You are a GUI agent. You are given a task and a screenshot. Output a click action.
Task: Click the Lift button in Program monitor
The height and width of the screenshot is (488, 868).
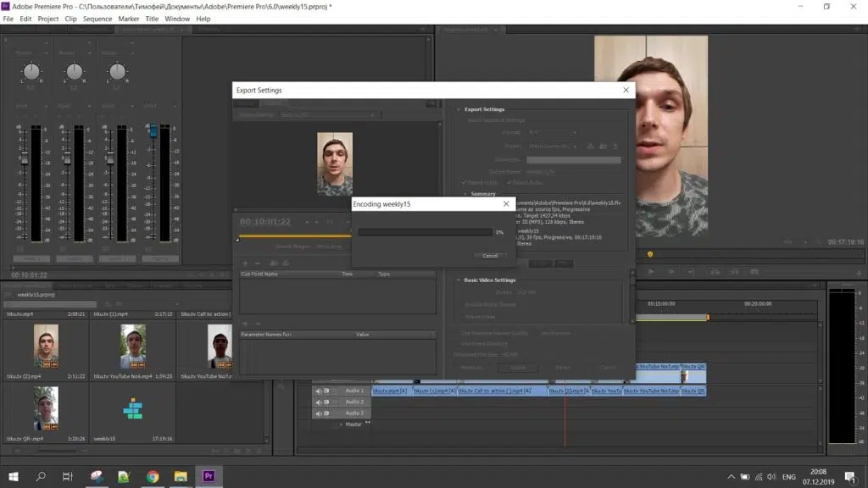point(715,272)
